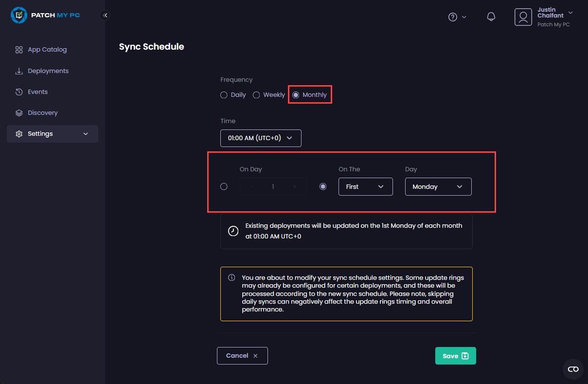Open the Discovery icon

coord(18,112)
